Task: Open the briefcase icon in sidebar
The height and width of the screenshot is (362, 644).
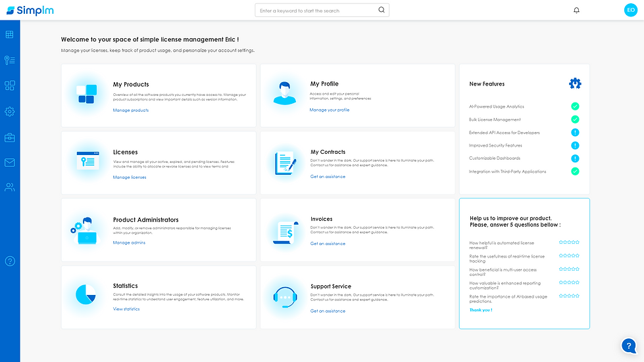Action: click(x=10, y=137)
